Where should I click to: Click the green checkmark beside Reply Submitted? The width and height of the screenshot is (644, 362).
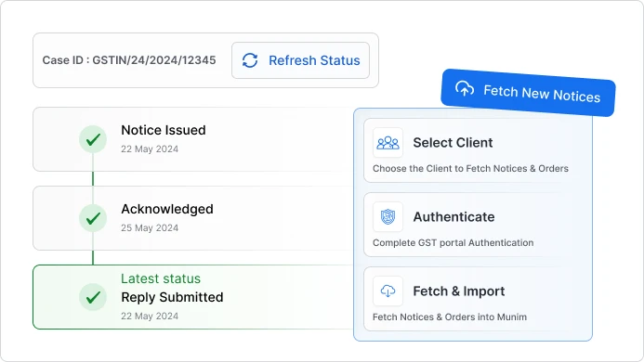tap(93, 297)
